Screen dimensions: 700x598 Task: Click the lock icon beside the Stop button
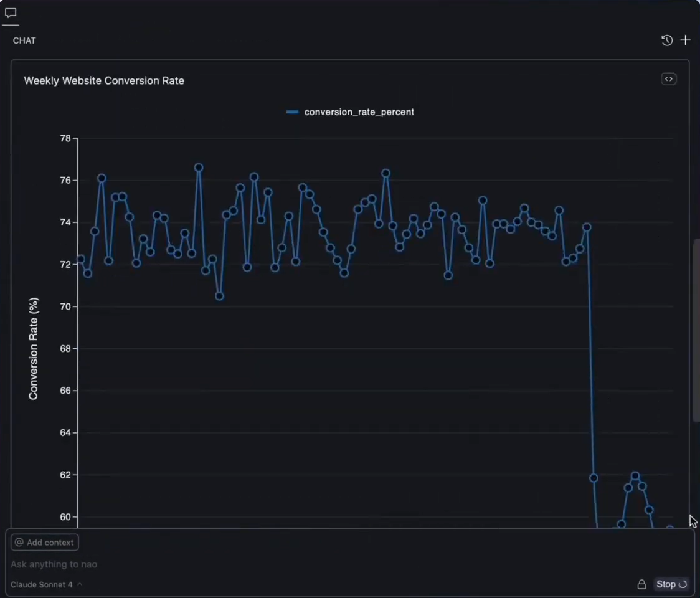(641, 584)
